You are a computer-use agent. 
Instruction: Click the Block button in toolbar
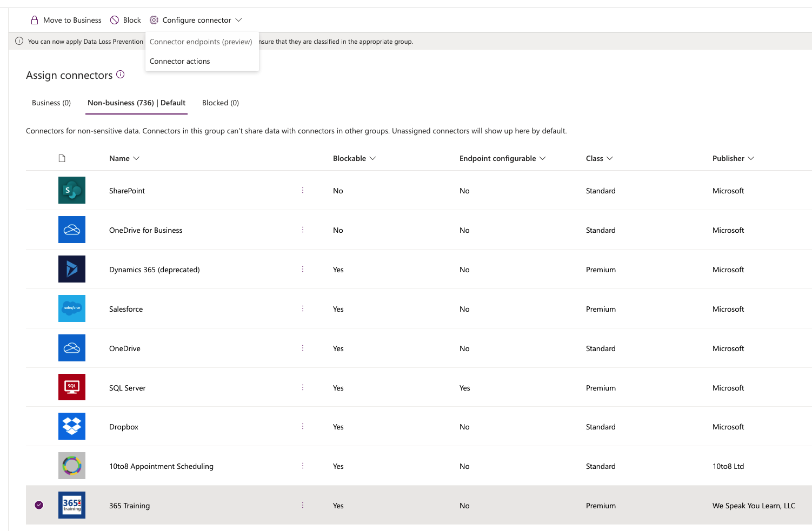125,20
